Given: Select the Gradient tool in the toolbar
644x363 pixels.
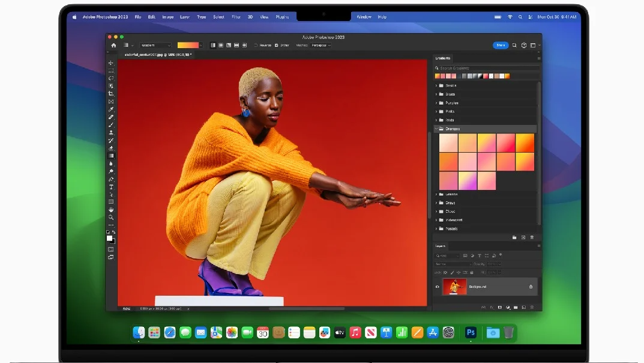Looking at the screenshot, I should tap(111, 156).
